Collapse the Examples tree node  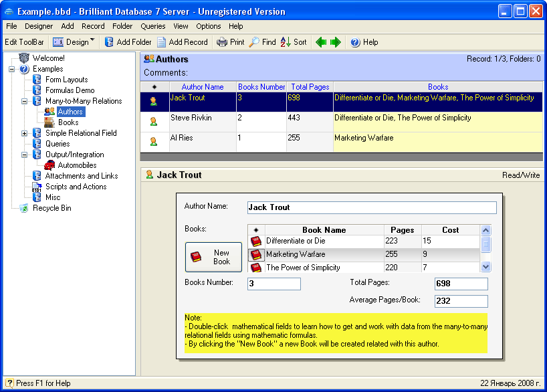(11, 69)
